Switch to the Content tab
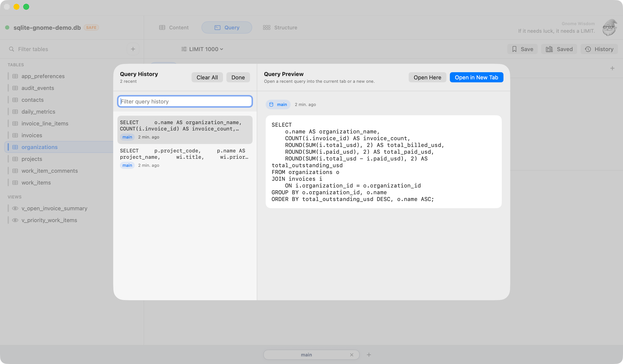 [x=174, y=27]
